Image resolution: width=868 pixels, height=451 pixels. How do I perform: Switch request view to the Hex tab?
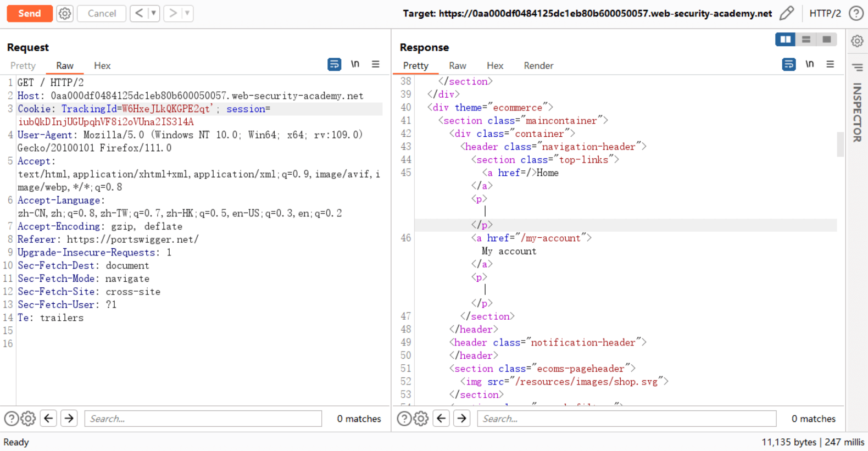coord(102,65)
